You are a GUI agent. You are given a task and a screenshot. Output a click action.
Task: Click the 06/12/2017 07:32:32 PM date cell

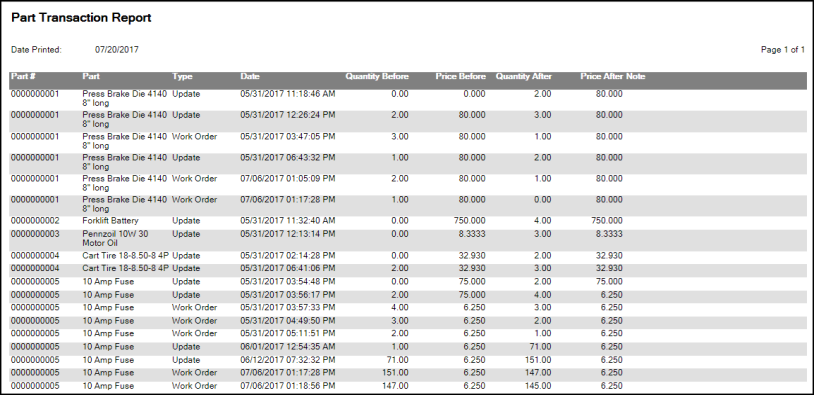tap(288, 360)
